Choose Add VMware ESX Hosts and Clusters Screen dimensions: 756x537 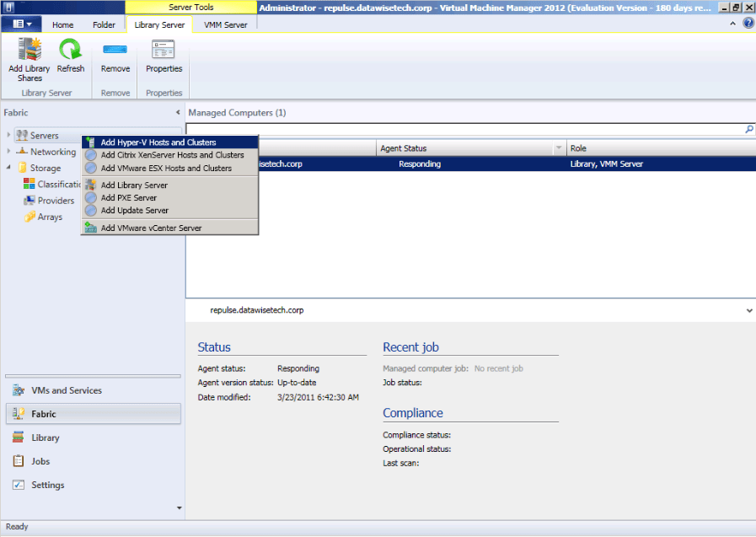point(169,169)
